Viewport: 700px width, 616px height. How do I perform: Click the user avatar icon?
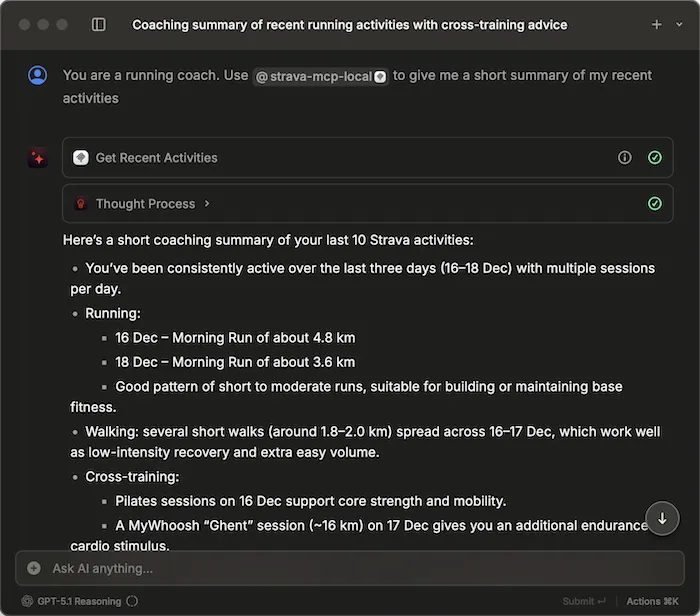click(x=38, y=75)
